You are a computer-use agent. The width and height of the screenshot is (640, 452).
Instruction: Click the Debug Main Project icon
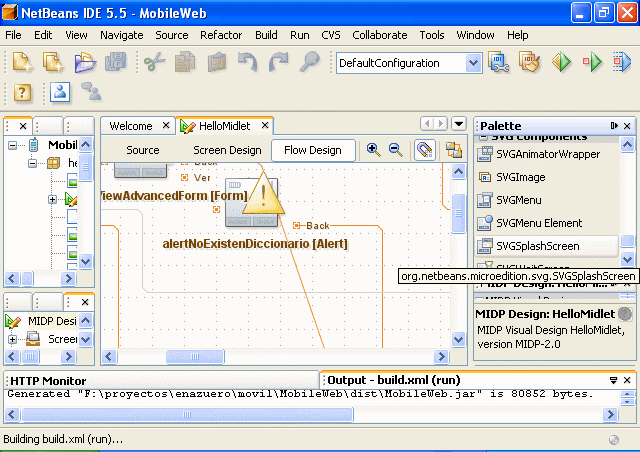click(592, 62)
